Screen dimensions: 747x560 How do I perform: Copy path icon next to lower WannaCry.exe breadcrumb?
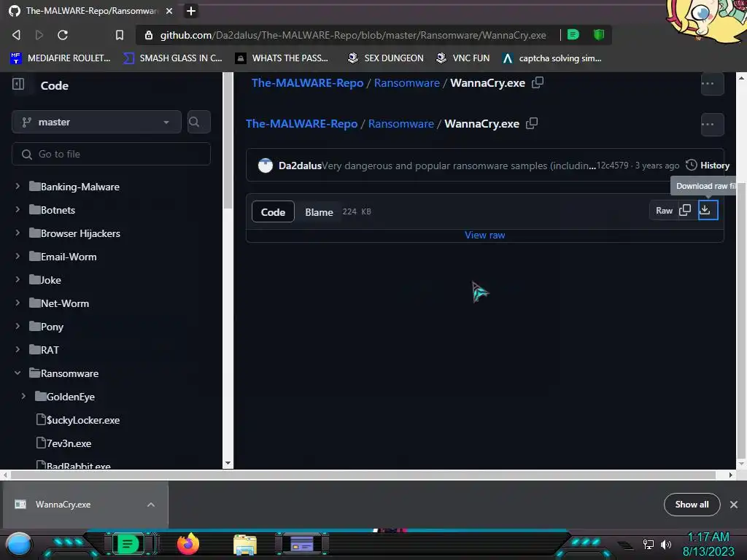pyautogui.click(x=532, y=123)
